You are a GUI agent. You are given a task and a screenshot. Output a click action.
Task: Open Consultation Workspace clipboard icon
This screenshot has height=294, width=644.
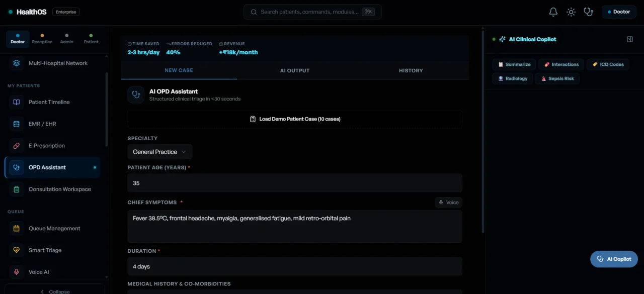click(x=17, y=189)
